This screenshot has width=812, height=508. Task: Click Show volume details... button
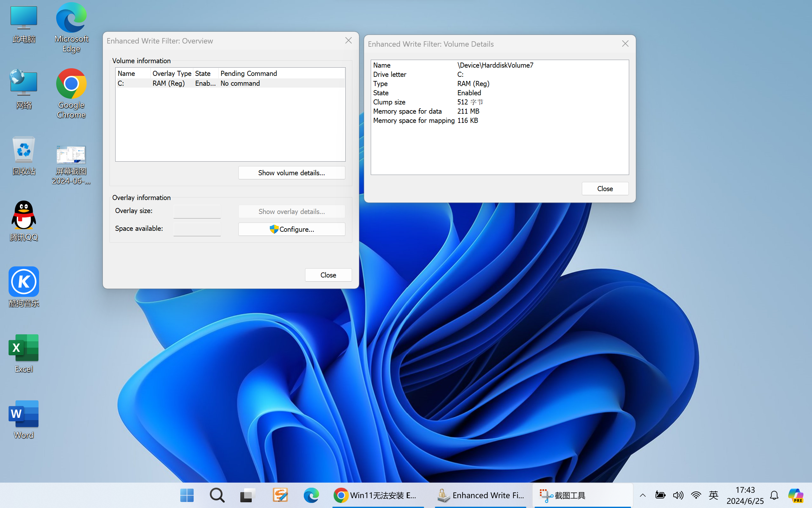291,173
